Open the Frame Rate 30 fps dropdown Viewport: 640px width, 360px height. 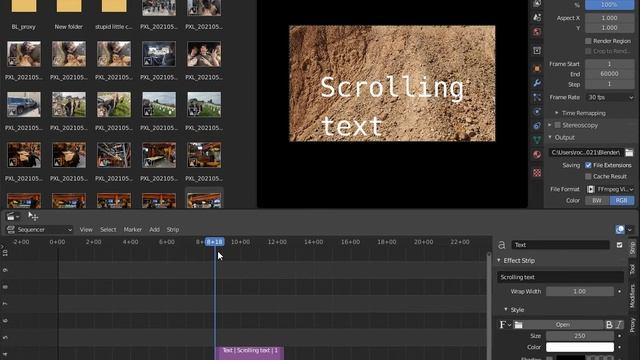point(610,98)
